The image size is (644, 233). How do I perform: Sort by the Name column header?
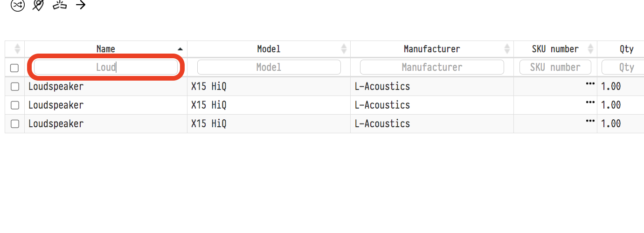(106, 49)
